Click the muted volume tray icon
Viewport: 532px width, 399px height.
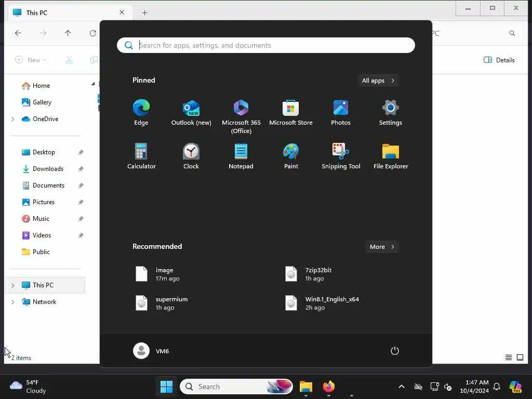point(448,387)
